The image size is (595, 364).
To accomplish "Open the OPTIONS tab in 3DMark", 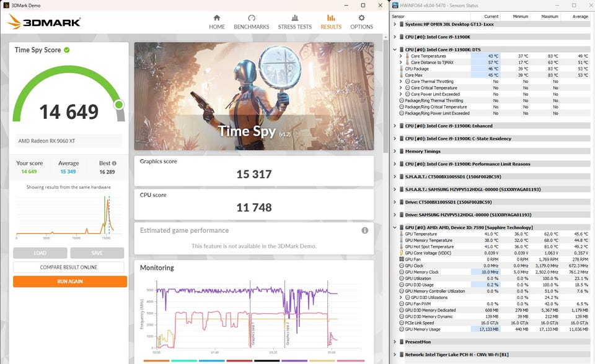I will point(361,22).
